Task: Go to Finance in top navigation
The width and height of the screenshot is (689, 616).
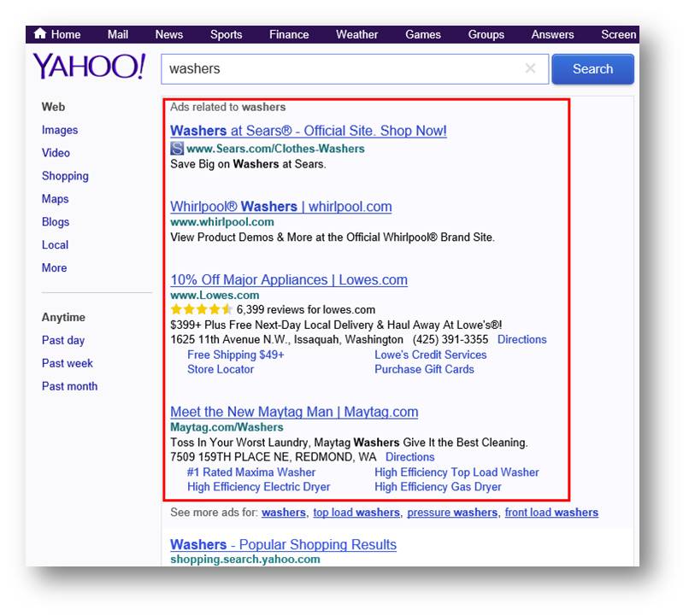Action: tap(289, 34)
